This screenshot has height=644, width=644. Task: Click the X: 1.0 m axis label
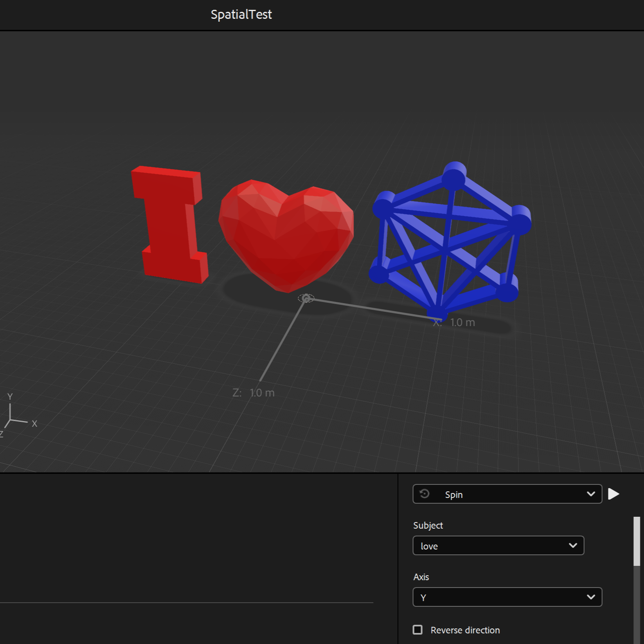tap(454, 322)
